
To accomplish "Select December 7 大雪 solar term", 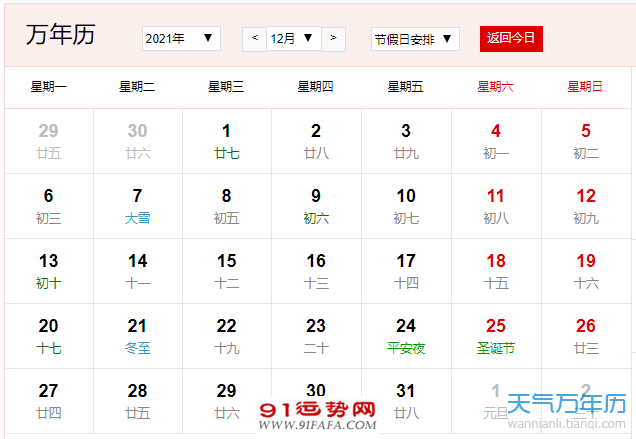I will point(138,206).
